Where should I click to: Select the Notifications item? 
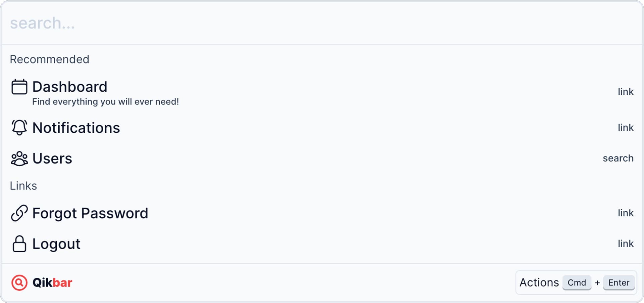322,128
